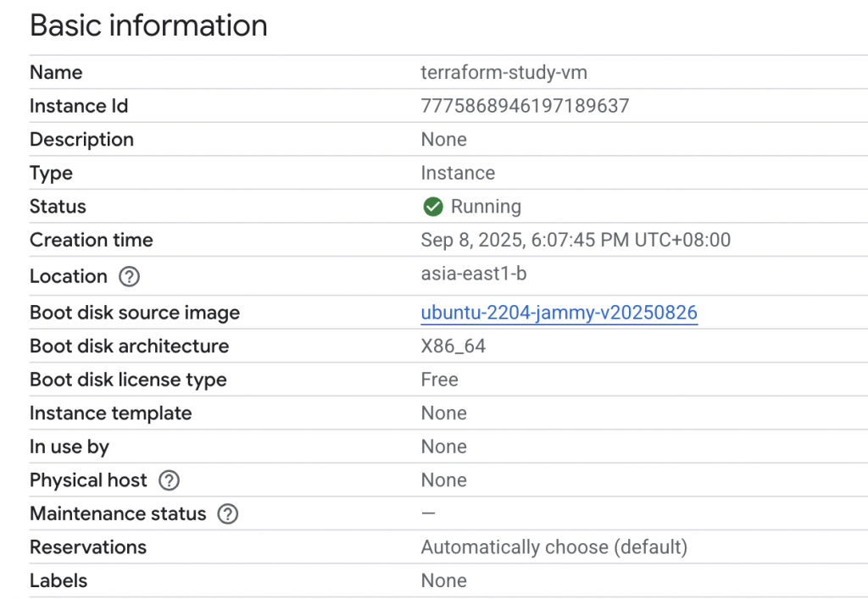
Task: Click the Creation time timestamp value
Action: point(576,241)
